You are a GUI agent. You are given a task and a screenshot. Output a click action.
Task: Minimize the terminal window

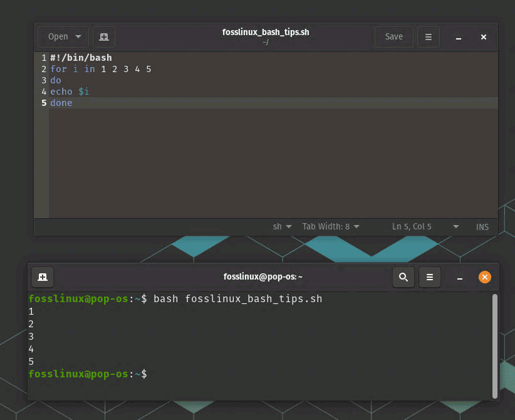tap(460, 278)
